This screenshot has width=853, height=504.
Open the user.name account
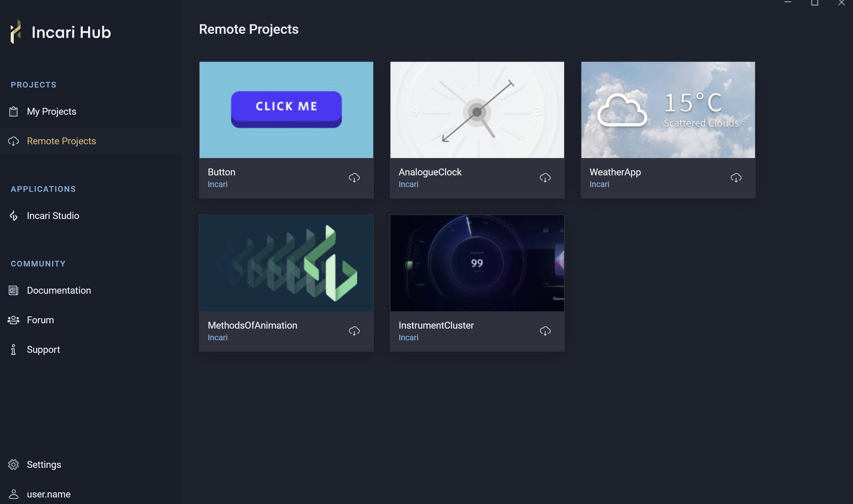(x=91, y=494)
